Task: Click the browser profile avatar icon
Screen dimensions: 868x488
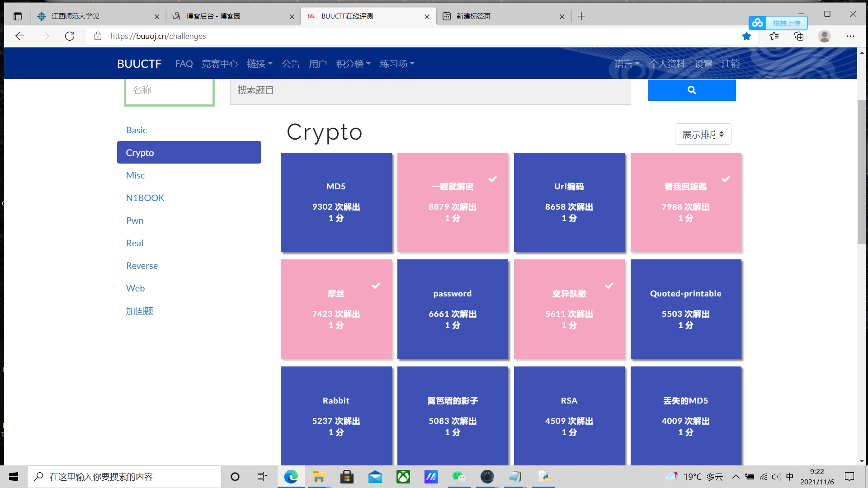Action: 824,36
